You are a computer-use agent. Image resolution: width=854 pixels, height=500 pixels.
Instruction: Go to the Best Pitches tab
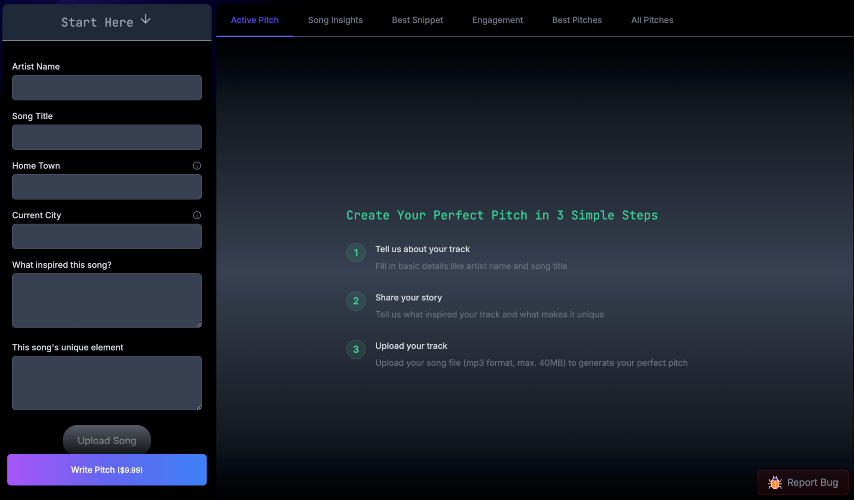click(x=577, y=20)
